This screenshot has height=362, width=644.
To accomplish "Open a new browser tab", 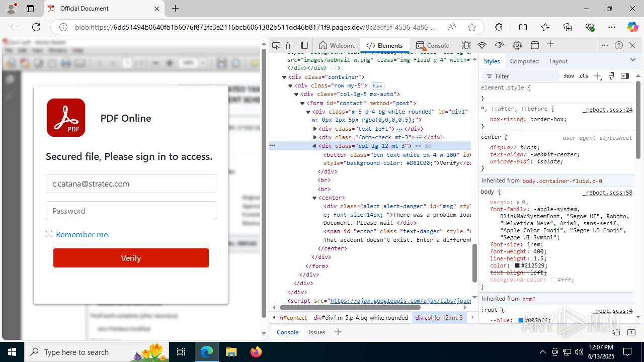I will pyautogui.click(x=175, y=9).
